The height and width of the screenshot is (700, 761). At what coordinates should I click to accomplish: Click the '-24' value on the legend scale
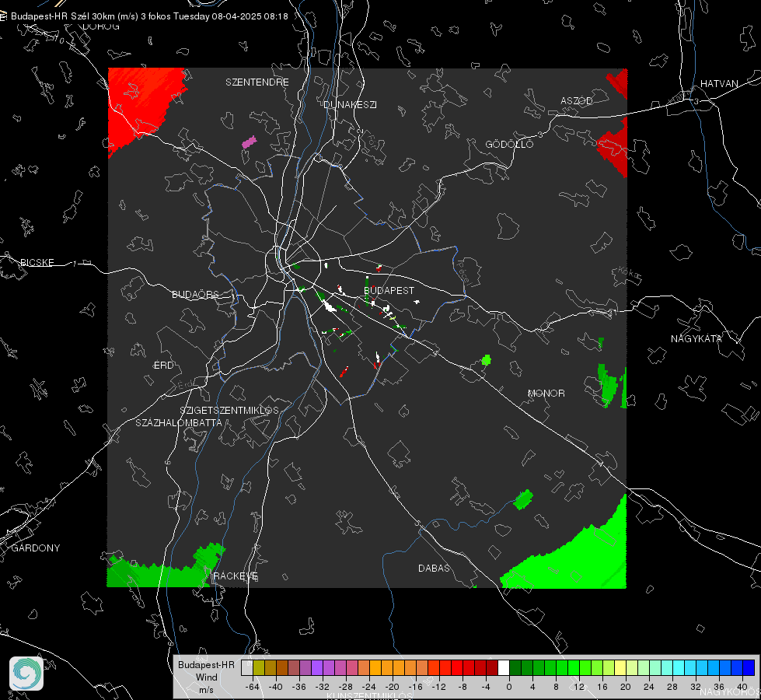pyautogui.click(x=369, y=687)
